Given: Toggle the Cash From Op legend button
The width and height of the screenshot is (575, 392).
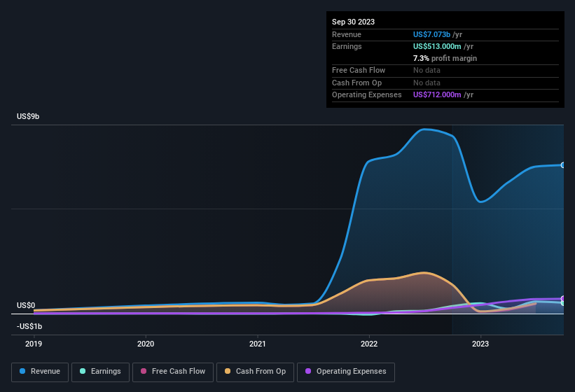Looking at the screenshot, I should (255, 372).
